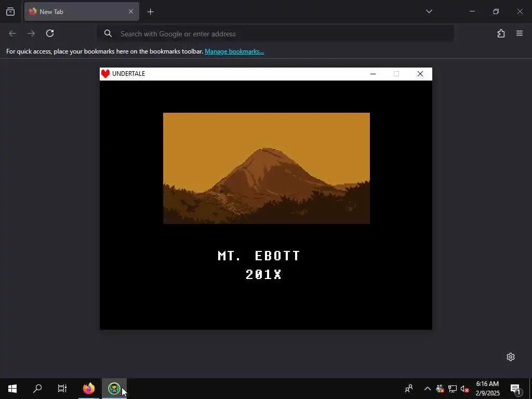The image size is (532, 399).
Task: Focus the Search with Google address field
Action: point(275,34)
